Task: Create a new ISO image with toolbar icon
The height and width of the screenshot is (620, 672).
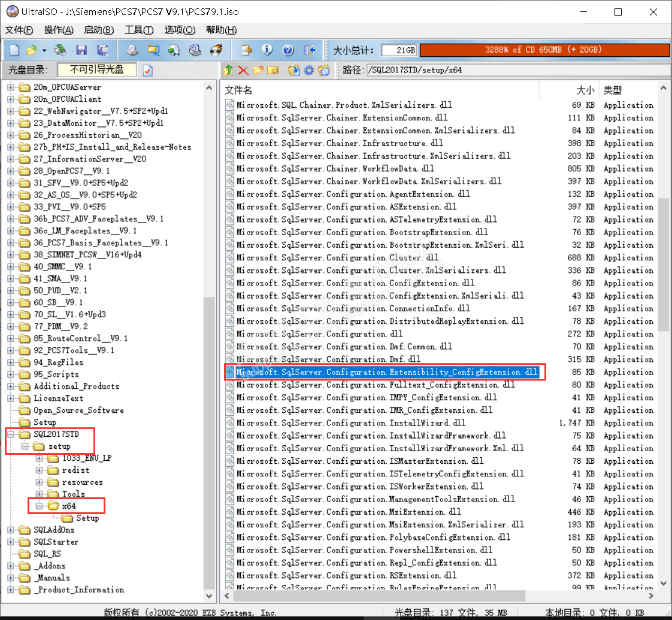Action: [14, 50]
